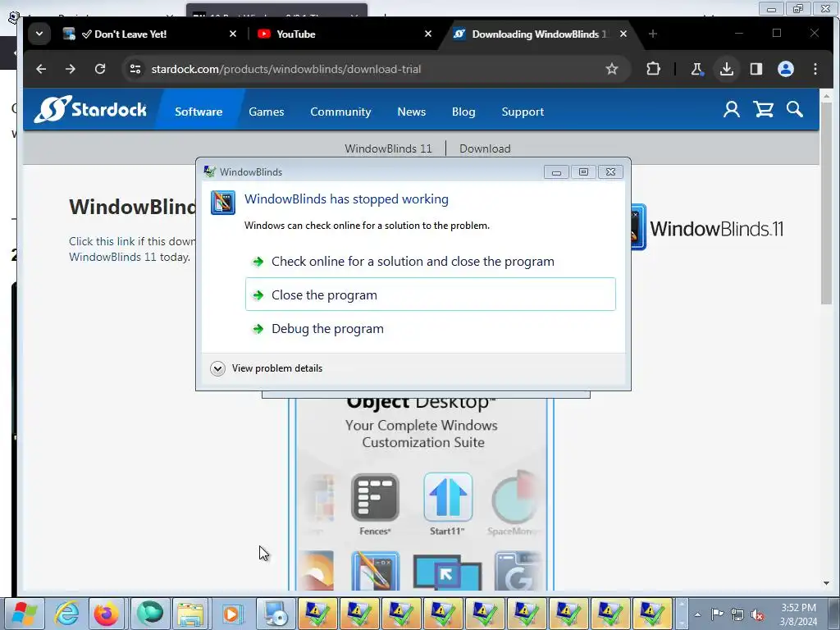Close the Don't Leave Yet! tab
This screenshot has width=840, height=630.
[233, 34]
